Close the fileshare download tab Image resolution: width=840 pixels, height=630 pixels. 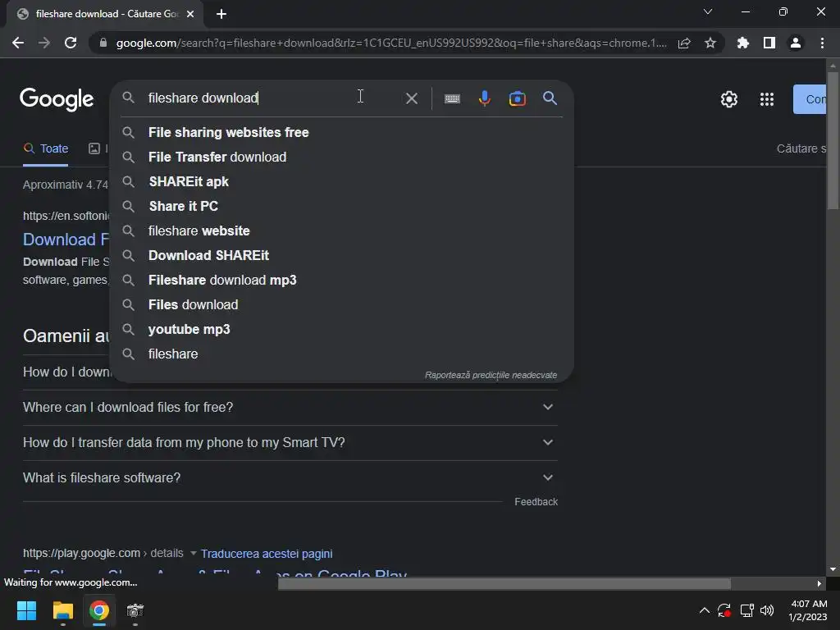pos(190,14)
